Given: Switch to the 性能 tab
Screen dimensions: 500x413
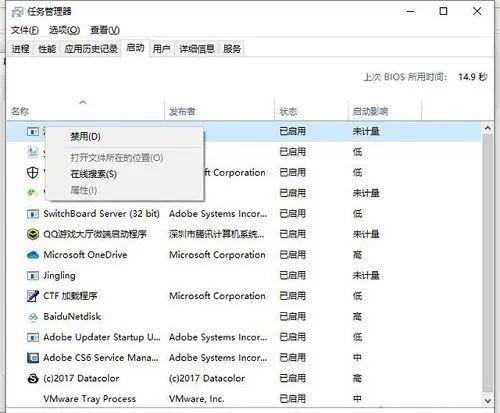Looking at the screenshot, I should (47, 49).
